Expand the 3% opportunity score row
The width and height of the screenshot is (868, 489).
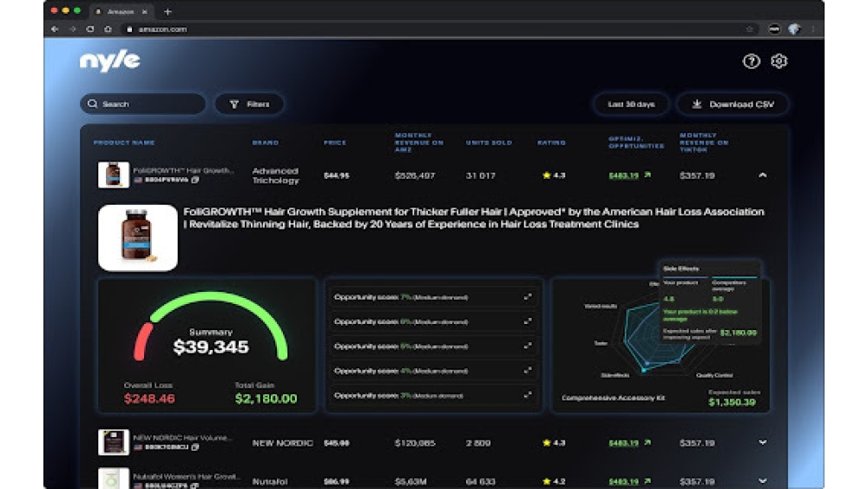coord(528,395)
